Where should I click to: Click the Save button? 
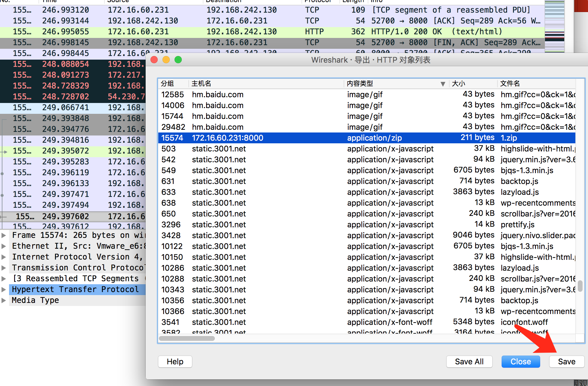point(566,361)
